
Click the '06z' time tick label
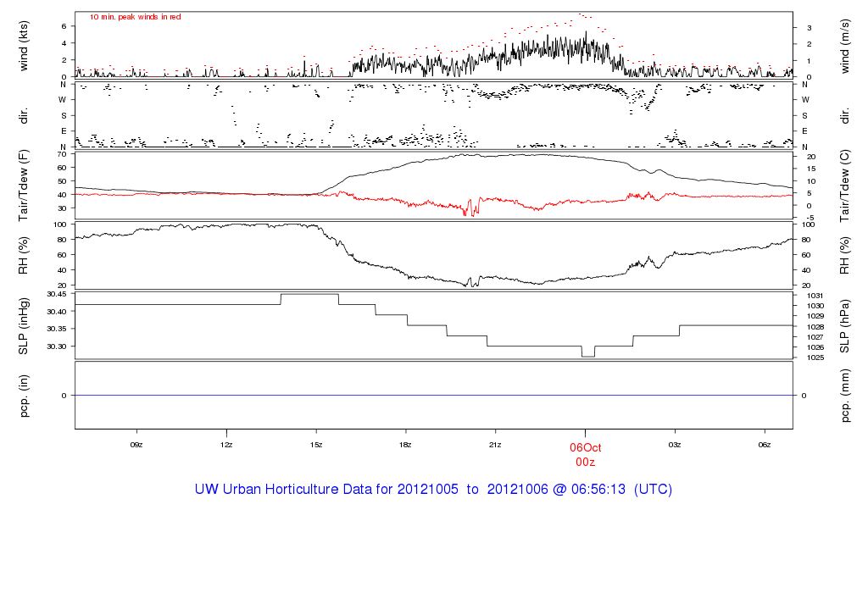click(x=765, y=445)
